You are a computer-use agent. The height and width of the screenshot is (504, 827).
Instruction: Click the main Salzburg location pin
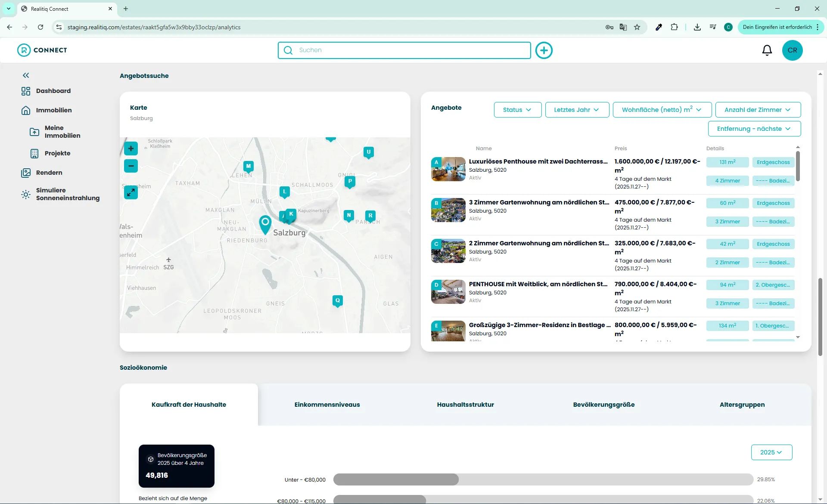pyautogui.click(x=265, y=224)
